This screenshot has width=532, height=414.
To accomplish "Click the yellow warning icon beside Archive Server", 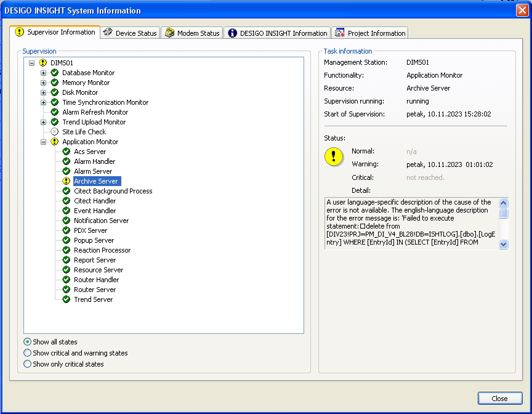I will (66, 181).
